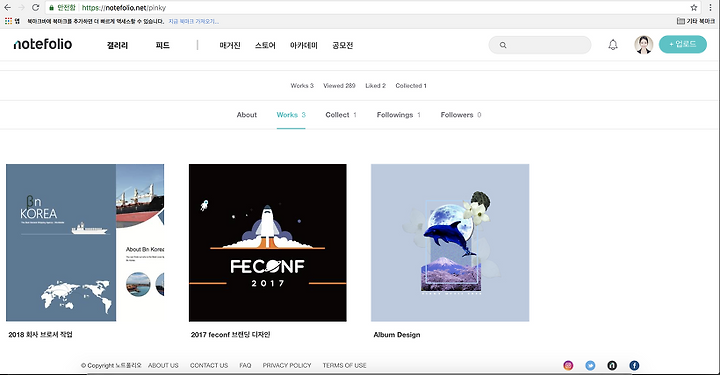Bookmark this page with the star icon

(x=694, y=7)
